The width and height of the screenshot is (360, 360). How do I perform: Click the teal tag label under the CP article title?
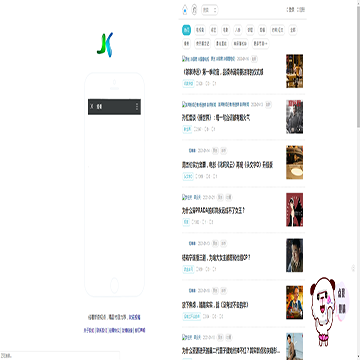coord(188,269)
